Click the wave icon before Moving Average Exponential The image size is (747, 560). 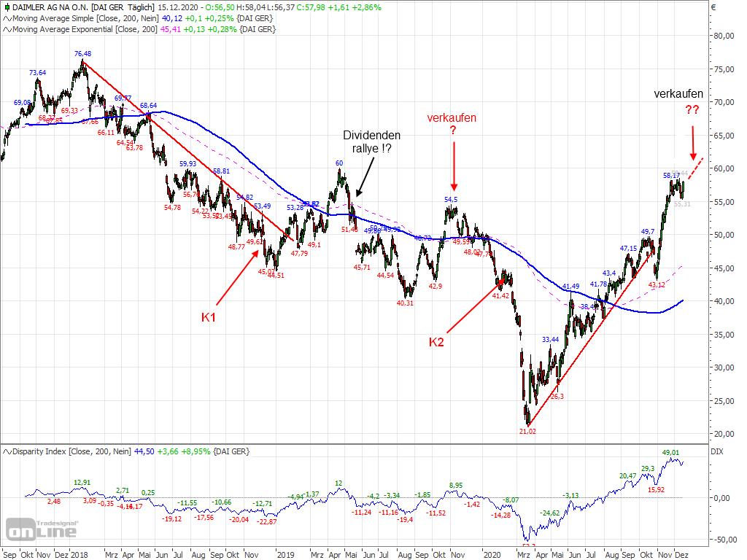[7, 29]
